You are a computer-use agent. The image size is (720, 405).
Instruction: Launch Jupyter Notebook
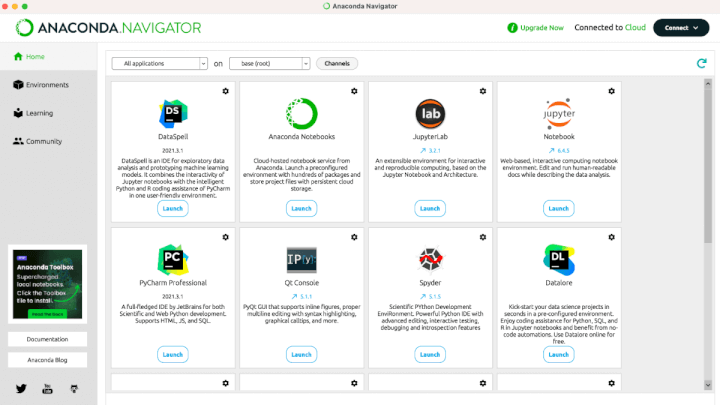tap(558, 208)
